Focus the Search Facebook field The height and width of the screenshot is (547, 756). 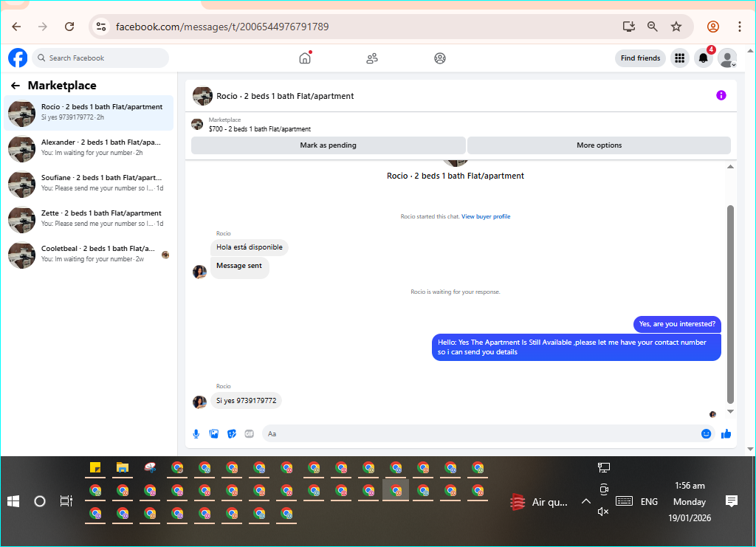(x=100, y=58)
